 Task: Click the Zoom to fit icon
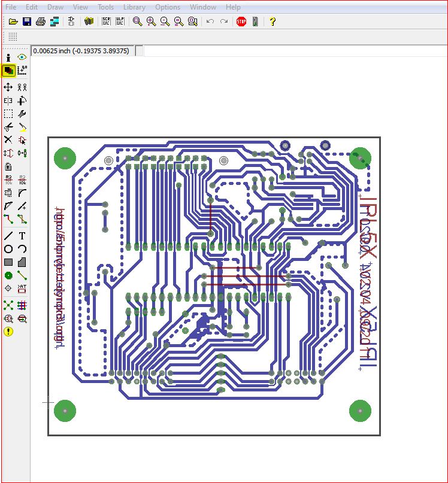pos(137,22)
